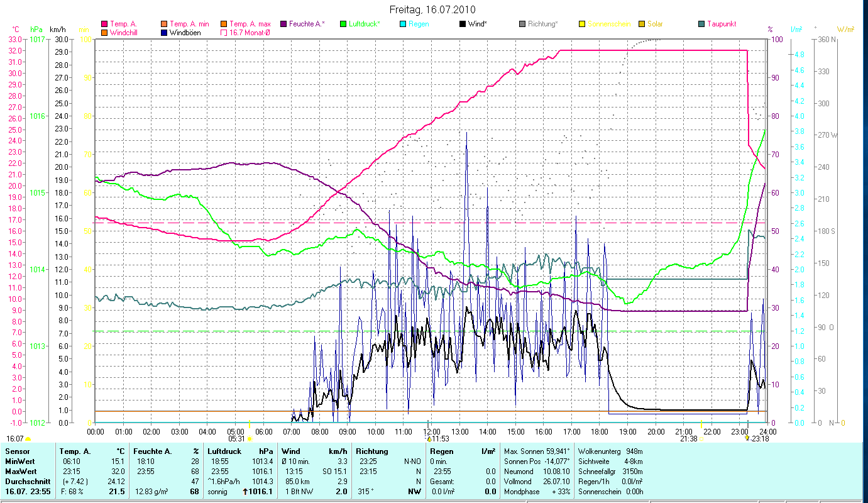
Task: Toggle the 16.7 Monat-Ø legend box
Action: click(224, 32)
